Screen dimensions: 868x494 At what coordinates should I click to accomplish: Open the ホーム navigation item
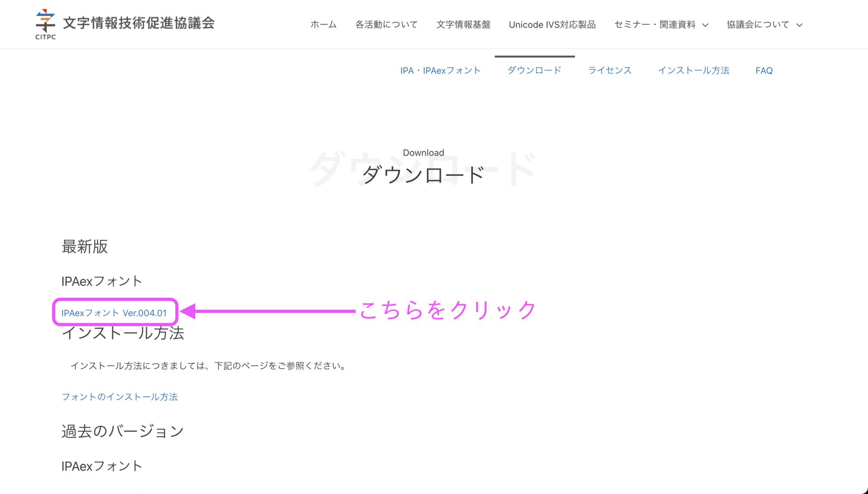[x=323, y=24]
